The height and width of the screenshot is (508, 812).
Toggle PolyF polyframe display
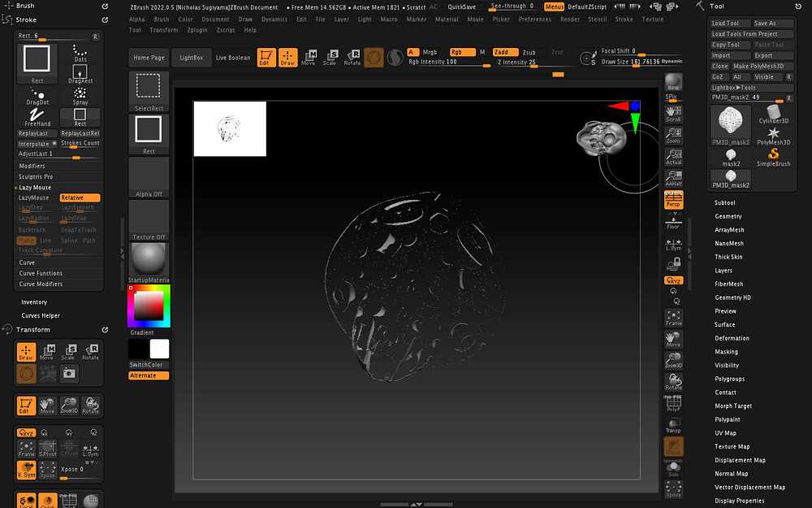(673, 404)
